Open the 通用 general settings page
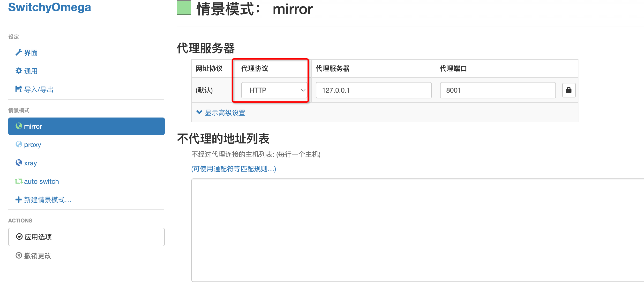This screenshot has height=295, width=644. coord(30,71)
